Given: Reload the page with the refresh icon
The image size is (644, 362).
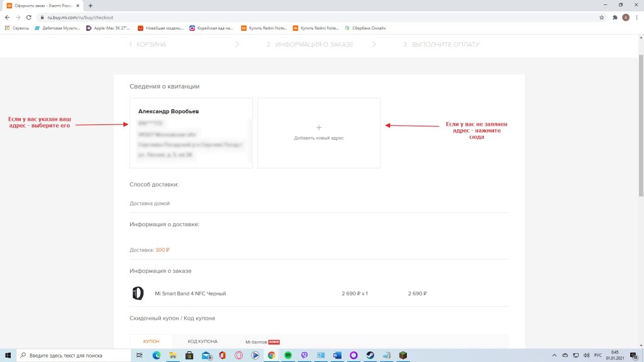Looking at the screenshot, I should pos(29,18).
